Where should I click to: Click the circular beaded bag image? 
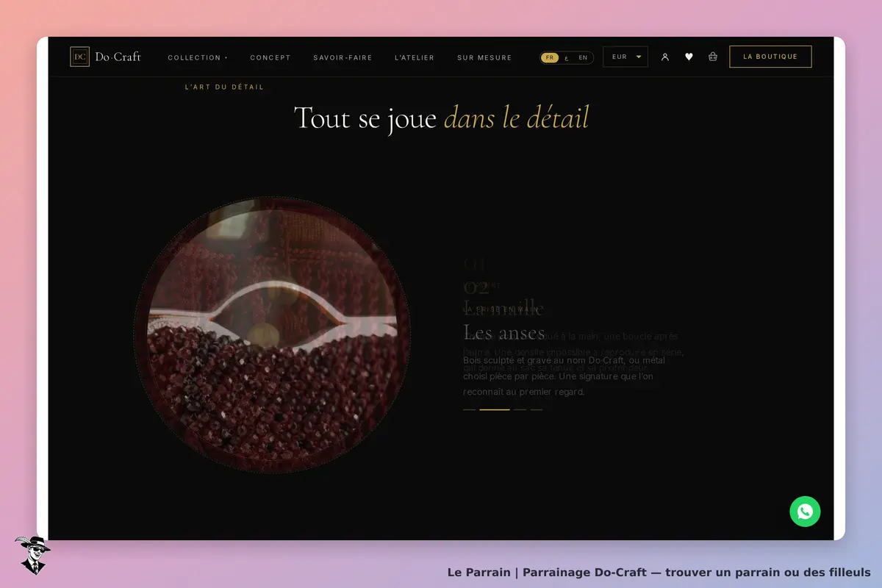(x=272, y=334)
